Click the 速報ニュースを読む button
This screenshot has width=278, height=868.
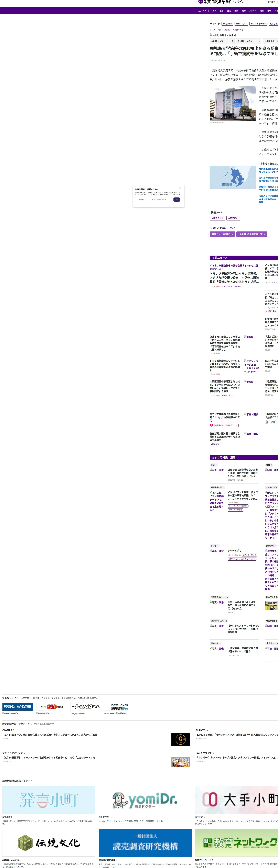pos(222,234)
